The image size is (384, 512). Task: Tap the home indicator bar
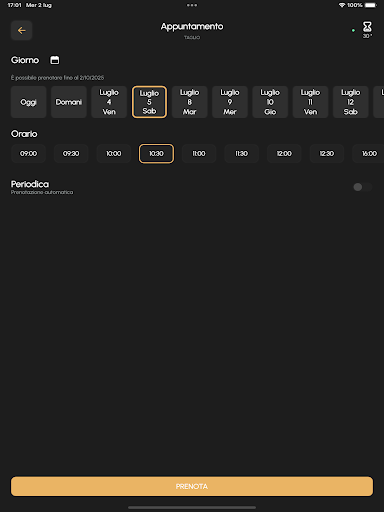[192, 507]
